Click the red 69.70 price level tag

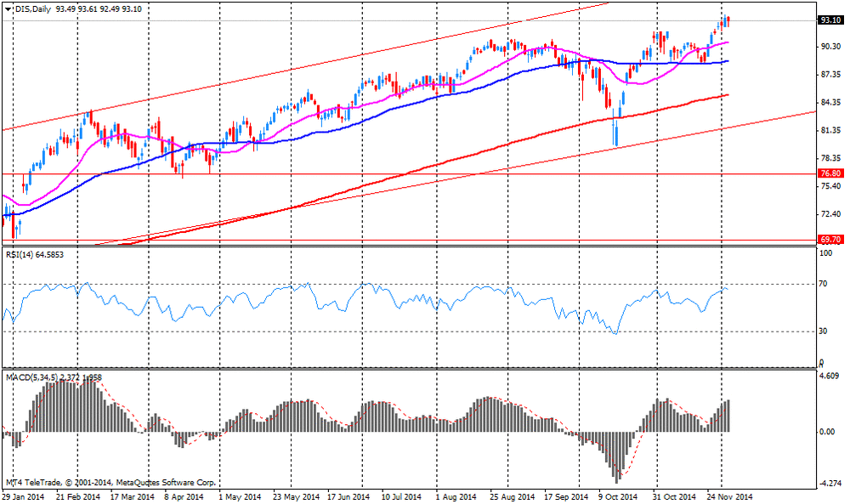tap(830, 241)
